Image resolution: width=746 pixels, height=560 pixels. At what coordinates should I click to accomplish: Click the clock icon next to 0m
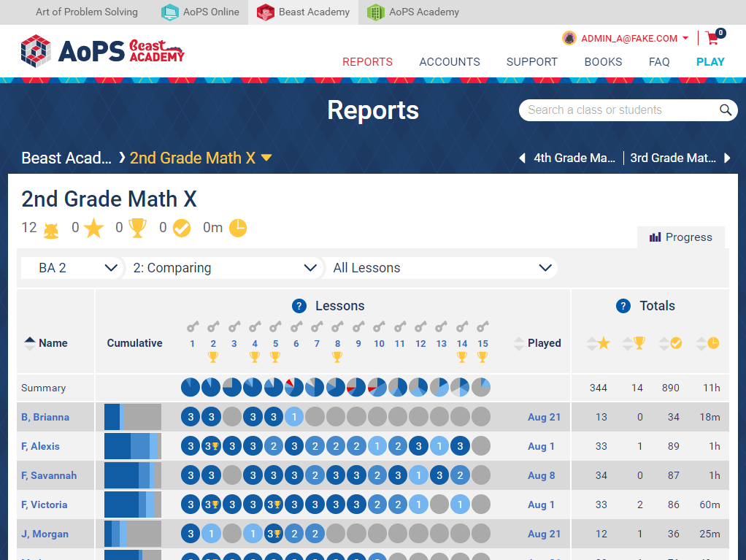pyautogui.click(x=238, y=228)
